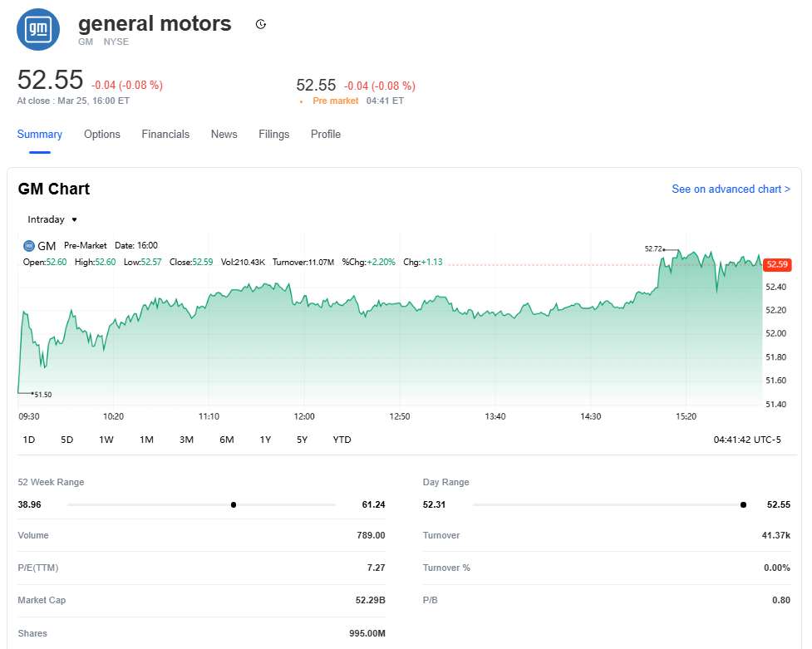Image resolution: width=812 pixels, height=649 pixels.
Task: Open the Intraday dropdown
Action: click(52, 219)
